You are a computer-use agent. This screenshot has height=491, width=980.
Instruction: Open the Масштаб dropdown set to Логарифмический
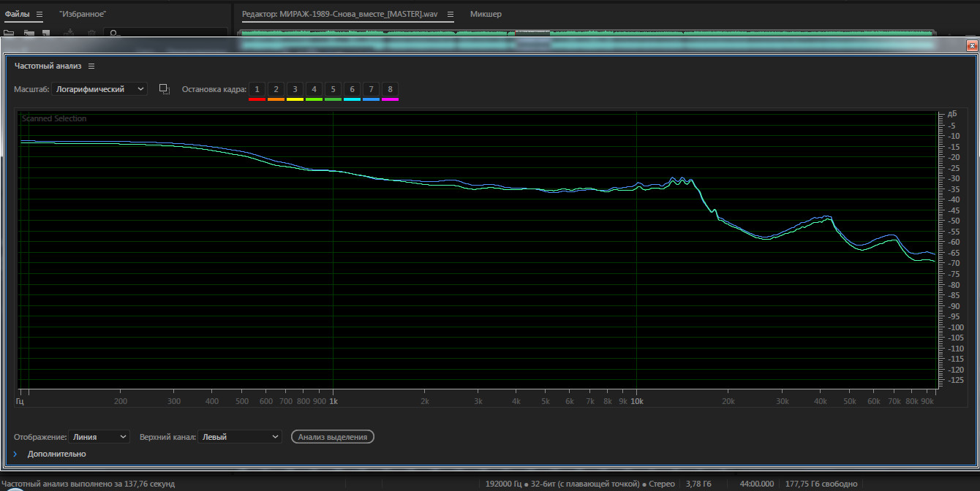[99, 89]
